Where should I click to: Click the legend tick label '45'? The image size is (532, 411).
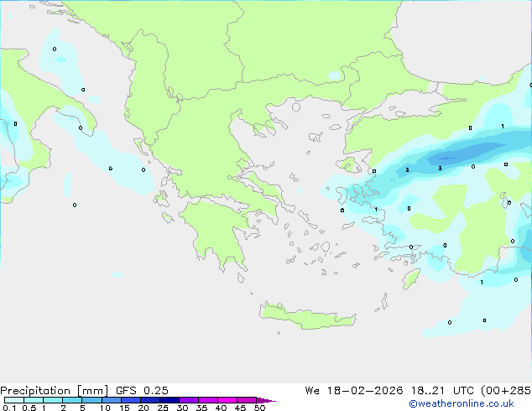240,408
